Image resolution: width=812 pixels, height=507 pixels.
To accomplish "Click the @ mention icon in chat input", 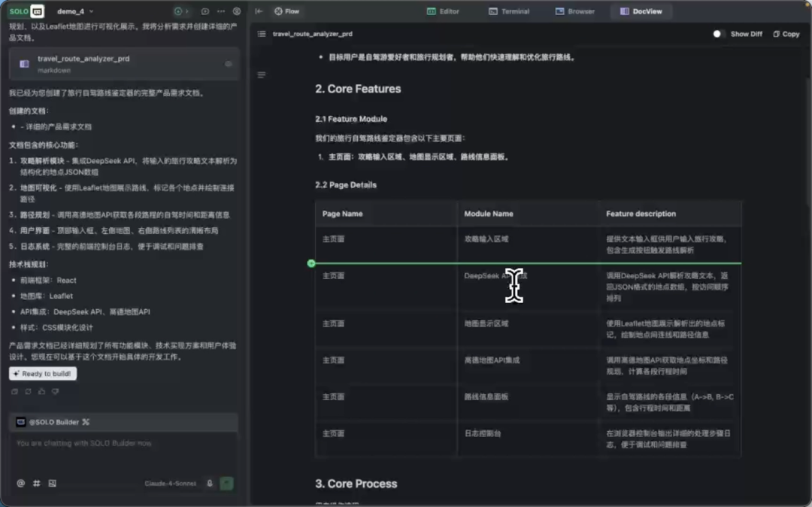I will tap(20, 483).
